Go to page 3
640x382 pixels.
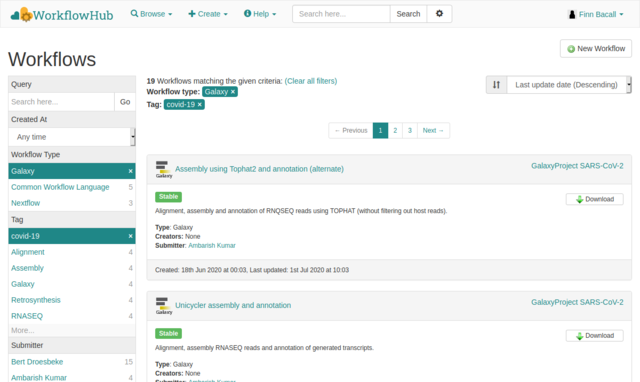[x=410, y=131]
